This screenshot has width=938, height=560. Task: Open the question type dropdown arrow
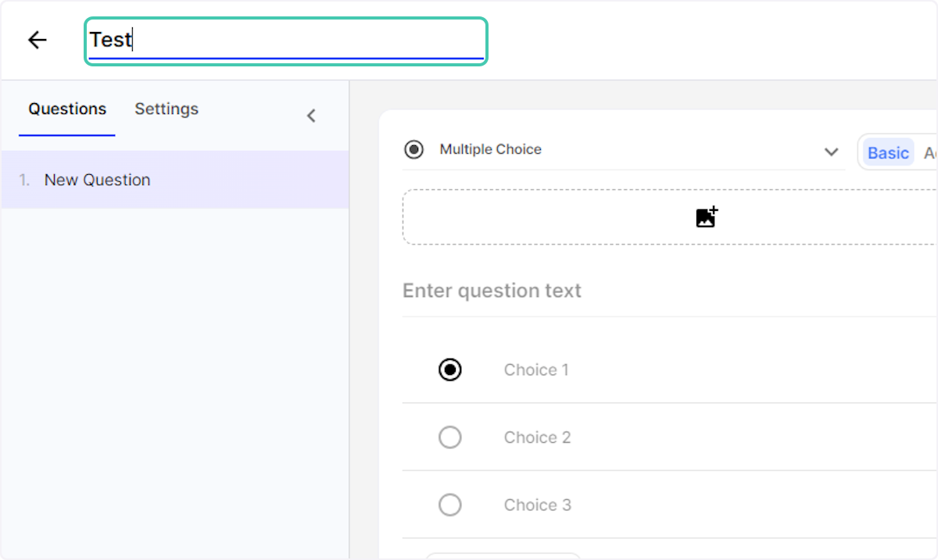[831, 152]
